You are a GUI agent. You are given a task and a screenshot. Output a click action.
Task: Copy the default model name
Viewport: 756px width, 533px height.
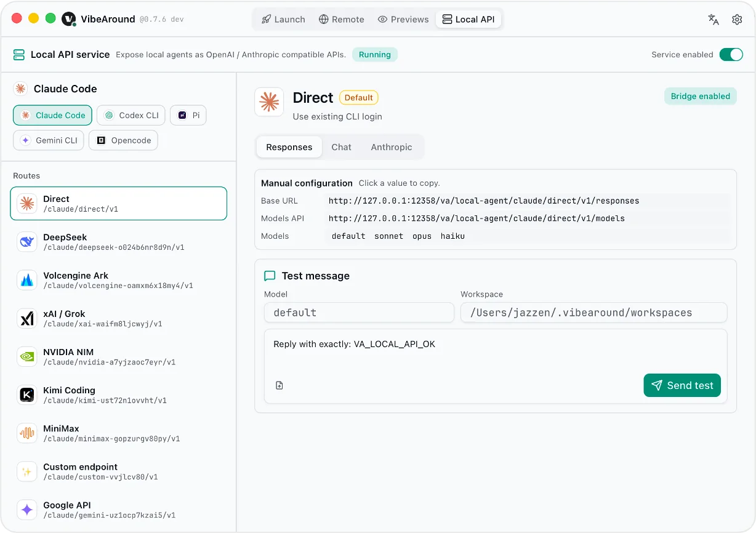click(348, 236)
